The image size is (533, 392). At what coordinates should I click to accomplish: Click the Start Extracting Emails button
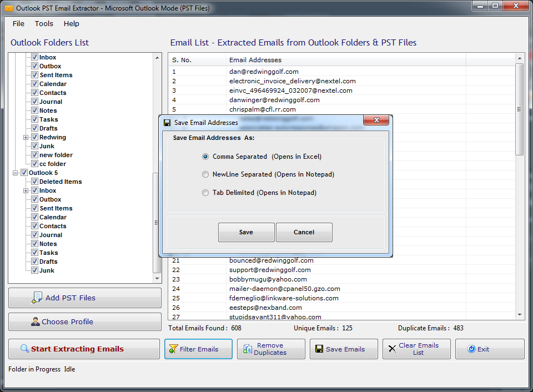click(x=84, y=349)
